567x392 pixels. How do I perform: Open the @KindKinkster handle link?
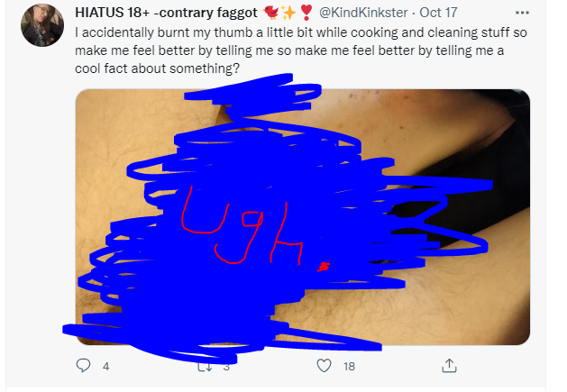click(x=363, y=13)
